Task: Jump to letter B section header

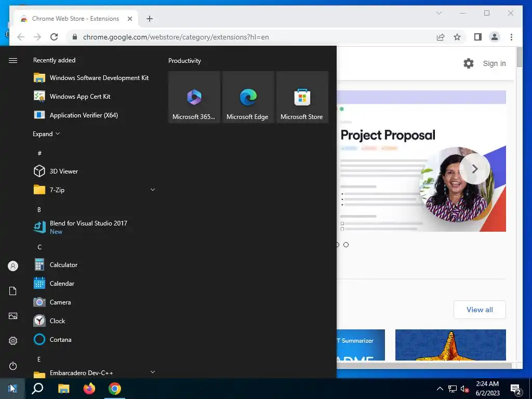Action: [x=39, y=210]
